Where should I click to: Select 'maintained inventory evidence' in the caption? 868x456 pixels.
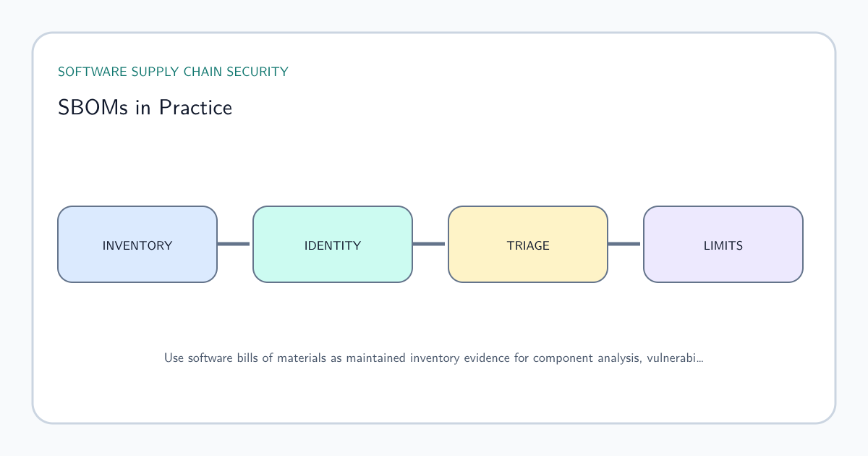point(420,358)
